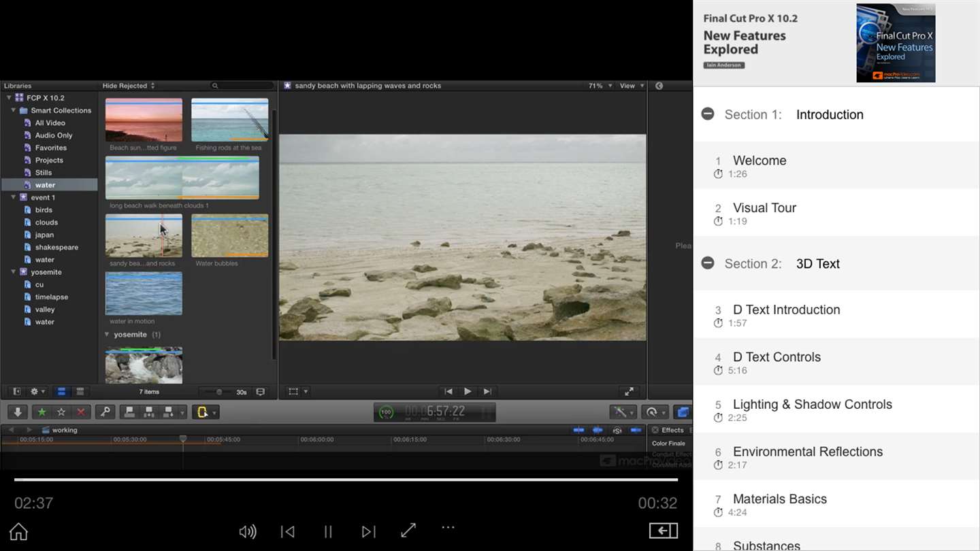Skip to the previous video track
The width and height of the screenshot is (980, 551).
tap(288, 531)
